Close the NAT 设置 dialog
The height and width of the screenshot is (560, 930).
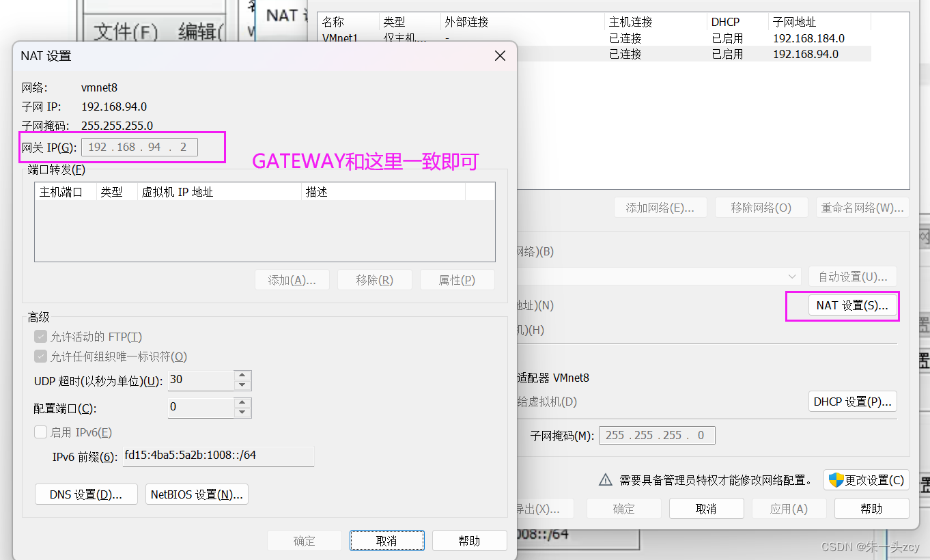click(500, 56)
